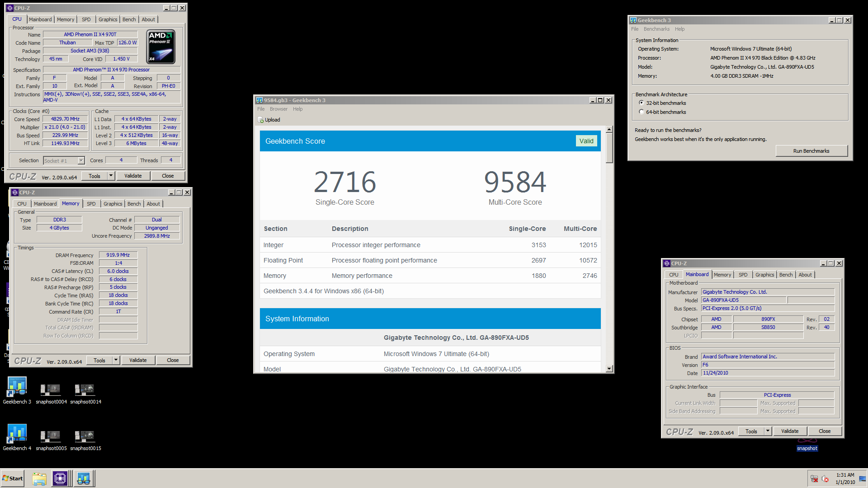
Task: Open the File menu in the 9584.gb3 window
Action: coord(261,109)
